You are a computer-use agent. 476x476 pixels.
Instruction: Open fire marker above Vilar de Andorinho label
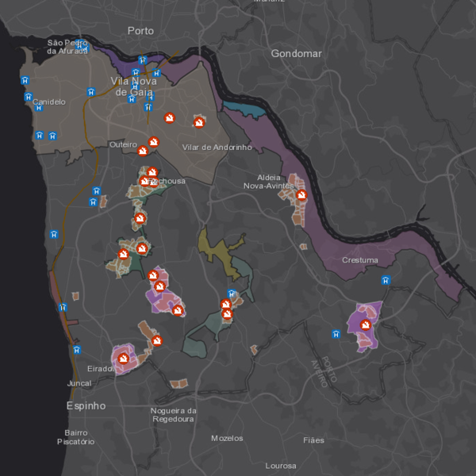tap(199, 123)
